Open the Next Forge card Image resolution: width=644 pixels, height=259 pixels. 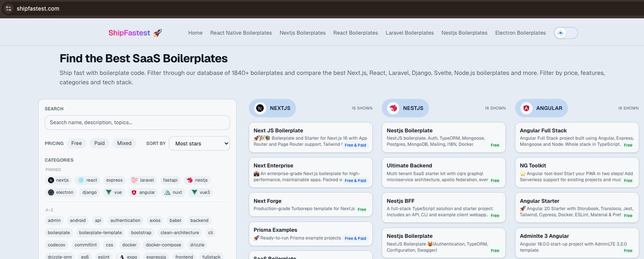pos(311,205)
